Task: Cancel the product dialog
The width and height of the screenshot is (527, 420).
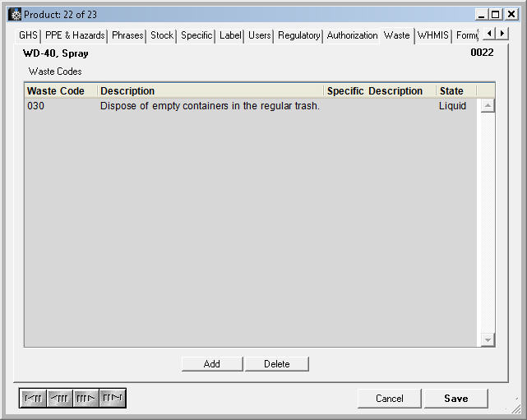Action: pyautogui.click(x=389, y=399)
